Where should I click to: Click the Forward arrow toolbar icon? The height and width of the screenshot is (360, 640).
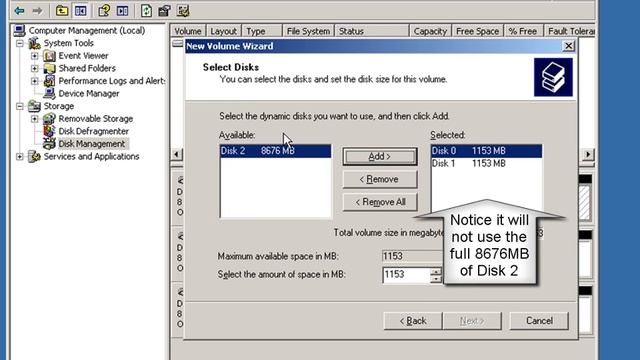37,11
